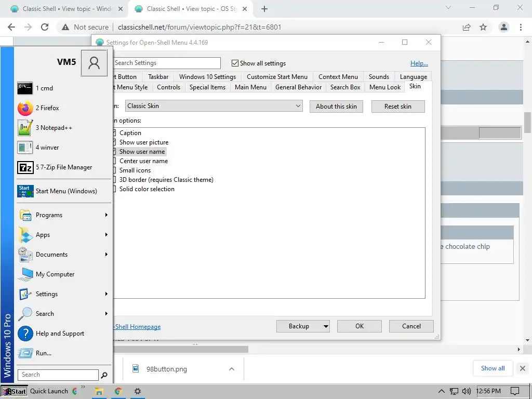532x399 pixels.
Task: Share this page from the address bar
Action: [467, 27]
